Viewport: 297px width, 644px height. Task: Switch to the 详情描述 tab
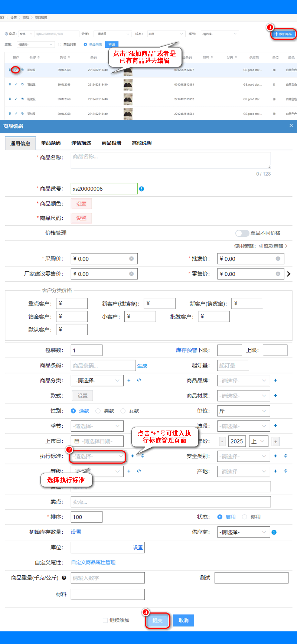pos(81,143)
